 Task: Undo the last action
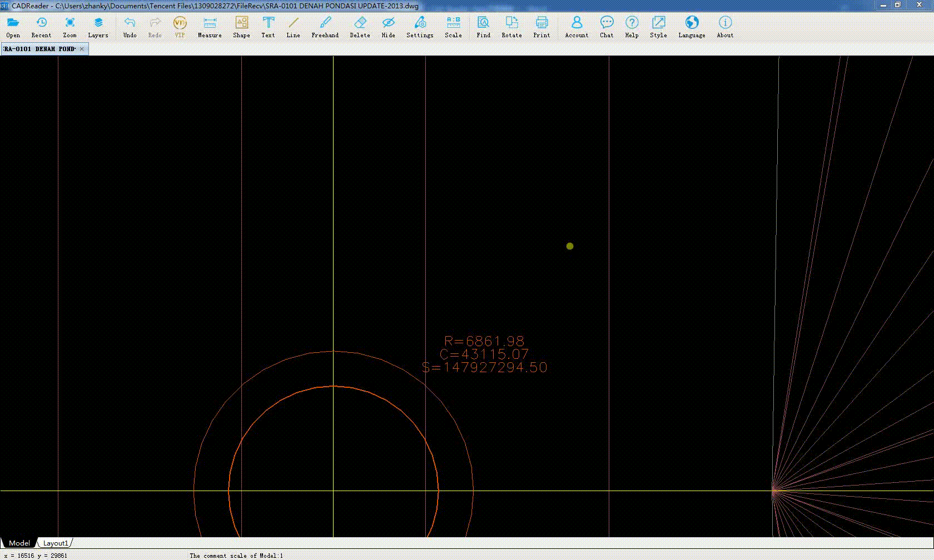(x=130, y=27)
